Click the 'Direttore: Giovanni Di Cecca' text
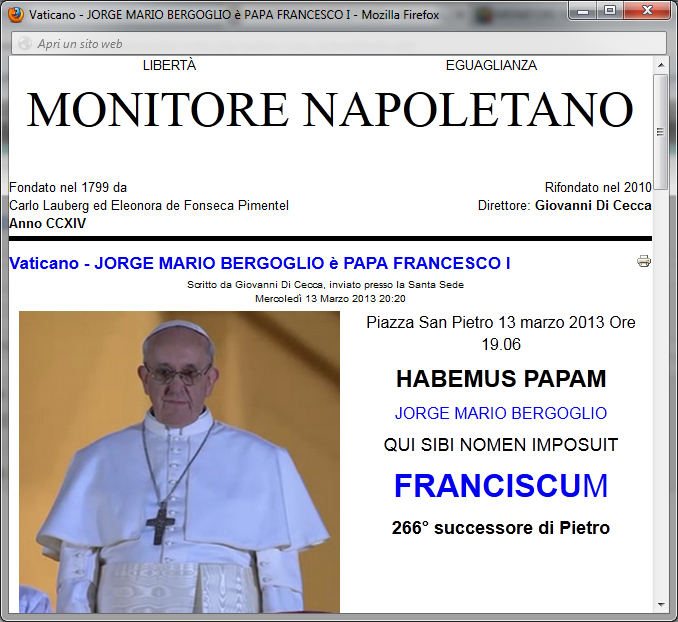 [564, 205]
